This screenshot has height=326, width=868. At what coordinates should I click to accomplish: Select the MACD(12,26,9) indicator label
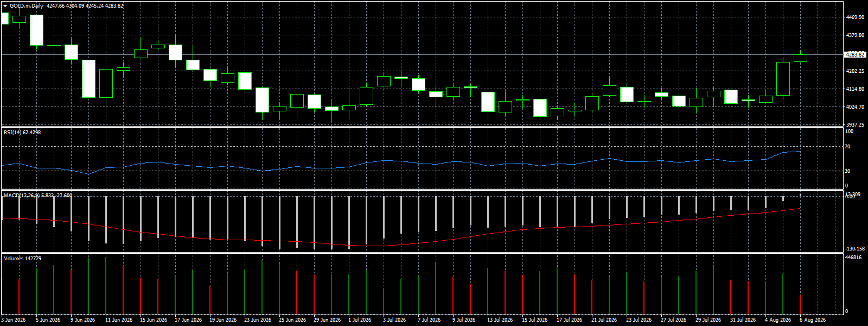click(x=38, y=195)
